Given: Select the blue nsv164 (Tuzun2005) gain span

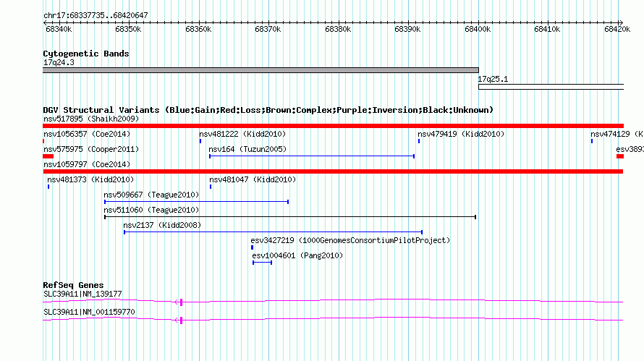Looking at the screenshot, I should pos(312,156).
